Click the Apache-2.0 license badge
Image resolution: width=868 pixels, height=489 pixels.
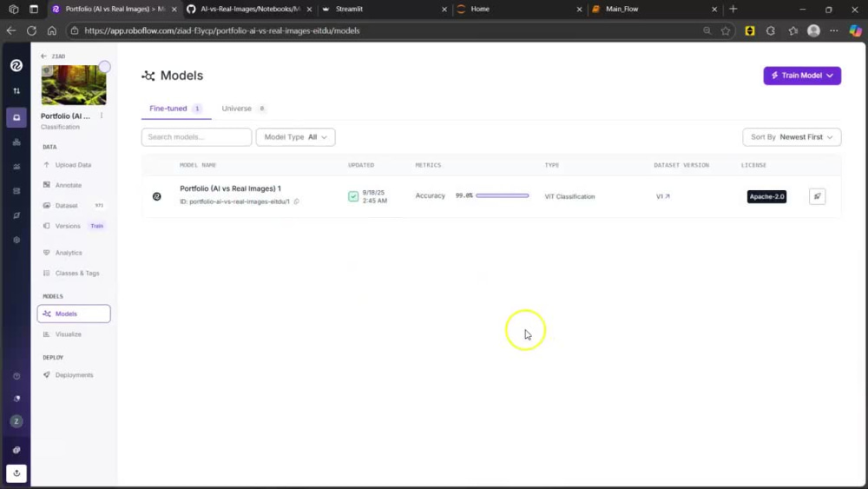pos(766,196)
